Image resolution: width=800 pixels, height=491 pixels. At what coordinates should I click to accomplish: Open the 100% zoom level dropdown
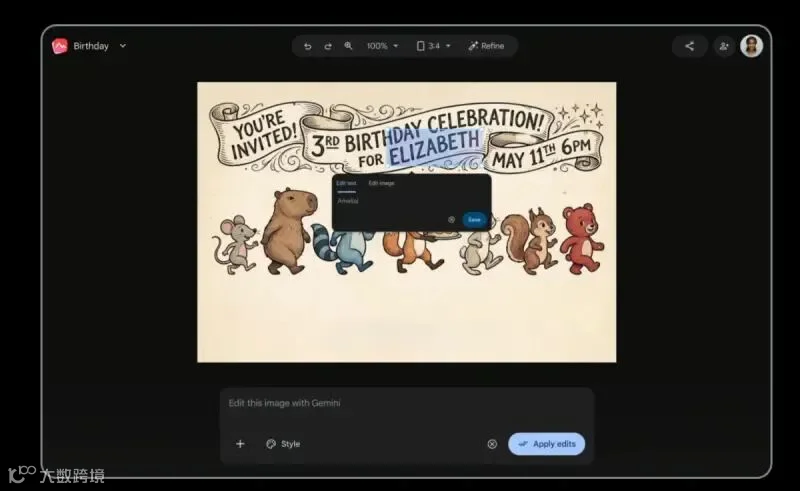382,46
